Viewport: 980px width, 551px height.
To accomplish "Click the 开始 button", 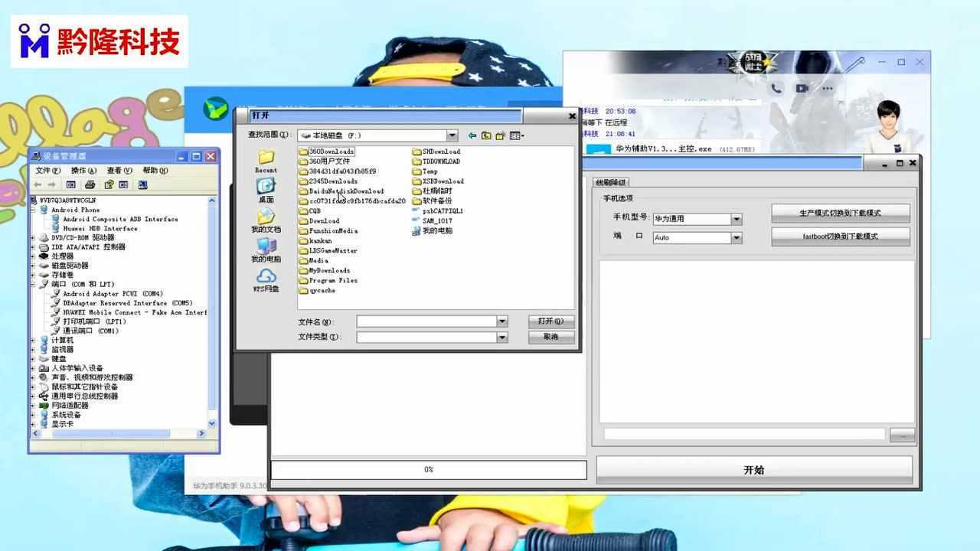I will coord(754,470).
